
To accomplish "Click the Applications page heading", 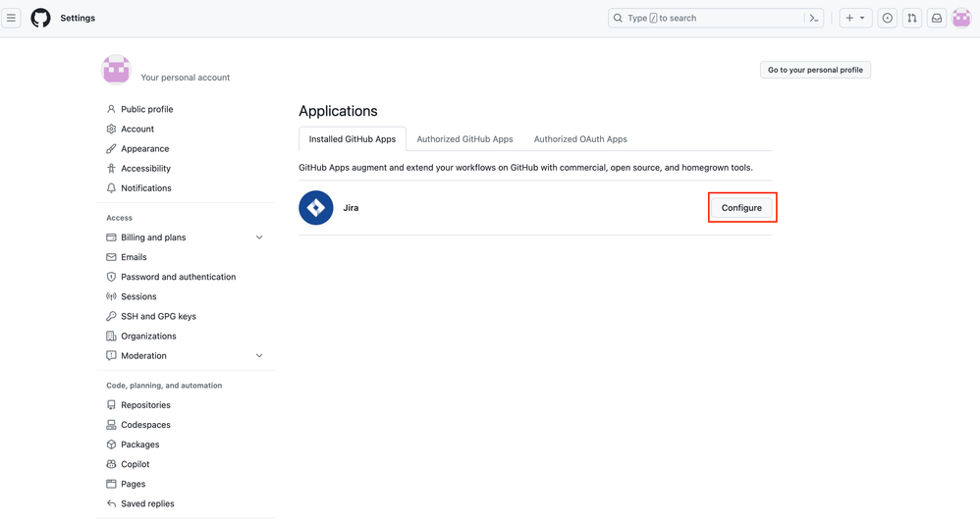I will coord(338,111).
